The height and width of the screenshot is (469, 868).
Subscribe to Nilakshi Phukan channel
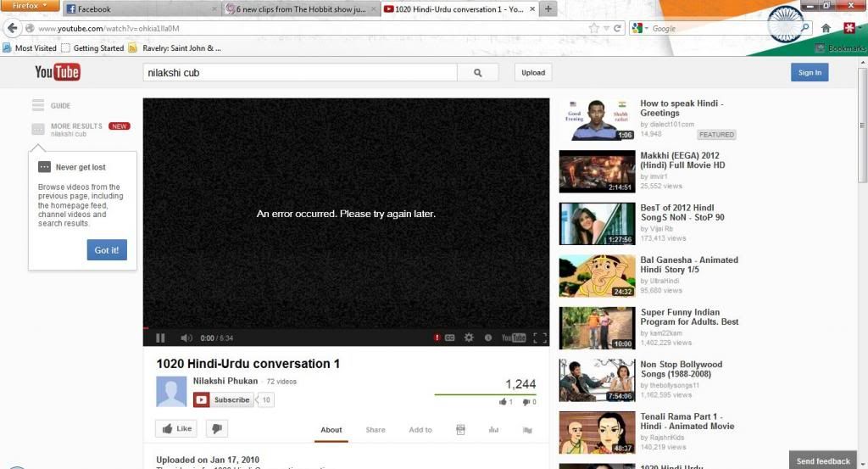224,399
